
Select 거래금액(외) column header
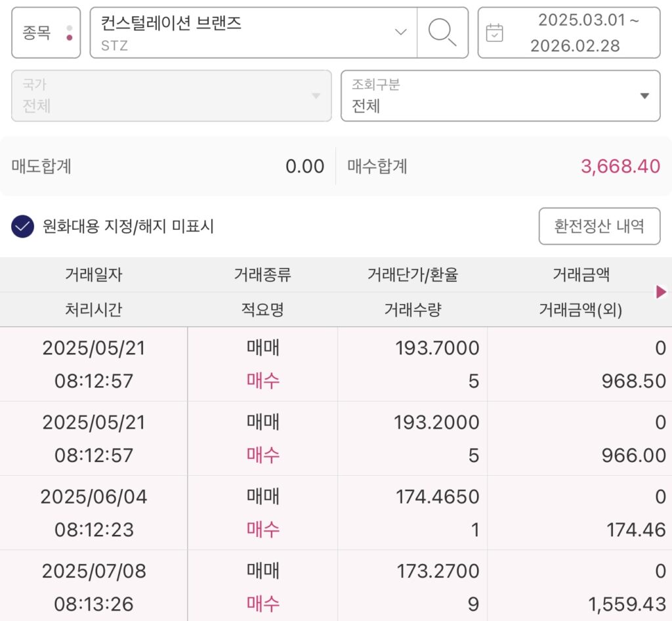coord(581,309)
